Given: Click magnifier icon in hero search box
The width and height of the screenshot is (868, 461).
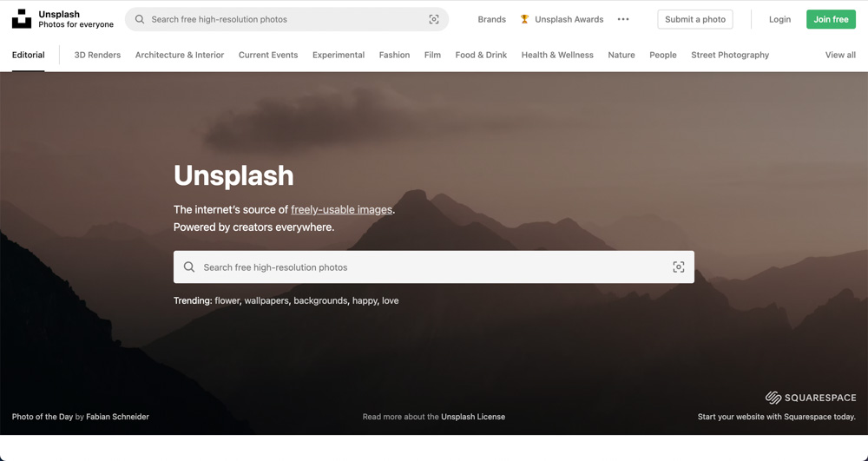Looking at the screenshot, I should [x=188, y=267].
